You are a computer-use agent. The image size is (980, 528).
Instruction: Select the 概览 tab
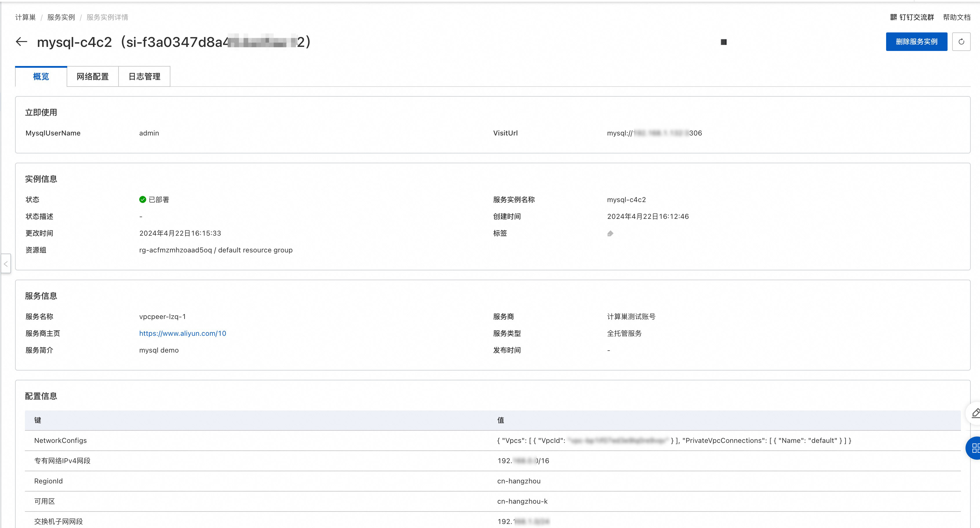coord(41,77)
